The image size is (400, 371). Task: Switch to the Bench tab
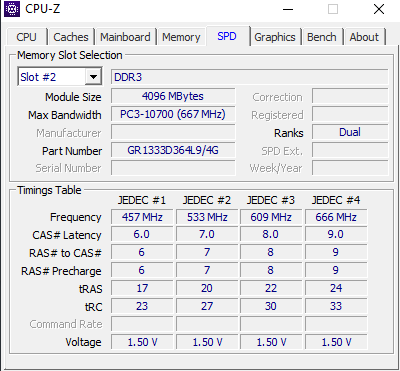pyautogui.click(x=322, y=37)
